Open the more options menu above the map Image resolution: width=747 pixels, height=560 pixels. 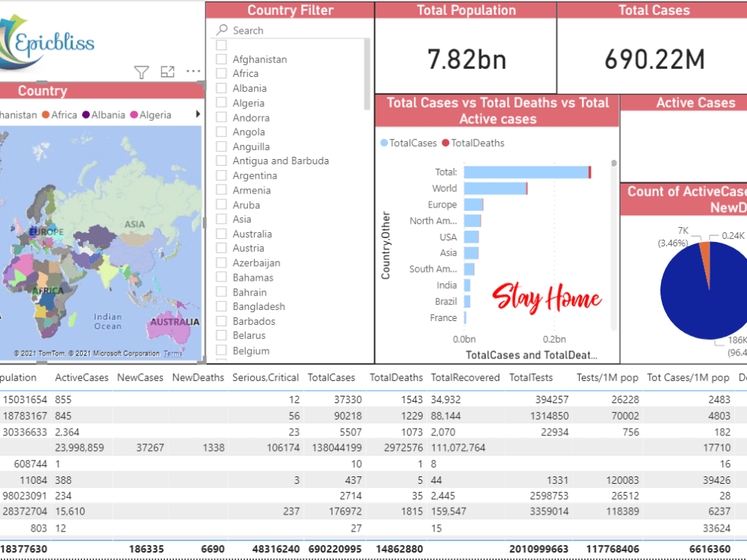(193, 72)
